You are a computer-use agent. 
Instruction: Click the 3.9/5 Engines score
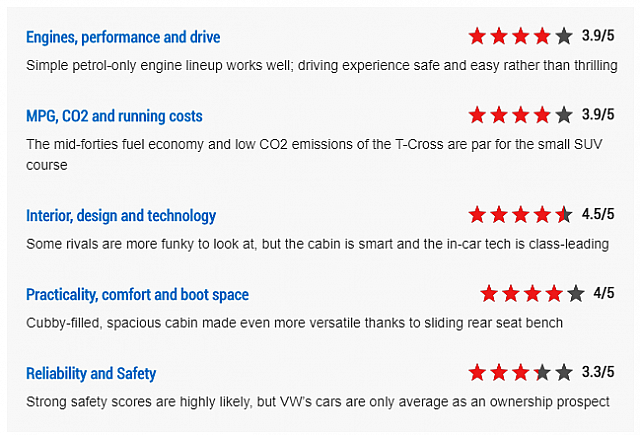(x=598, y=37)
